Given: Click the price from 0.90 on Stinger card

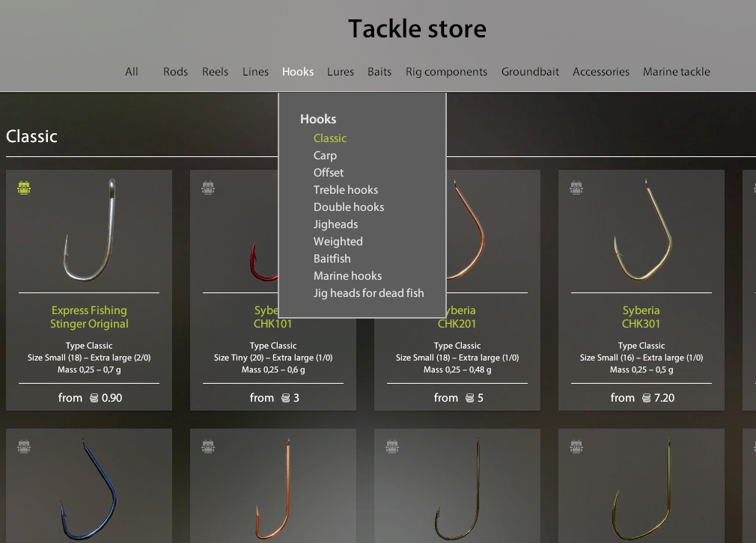Looking at the screenshot, I should [x=90, y=398].
